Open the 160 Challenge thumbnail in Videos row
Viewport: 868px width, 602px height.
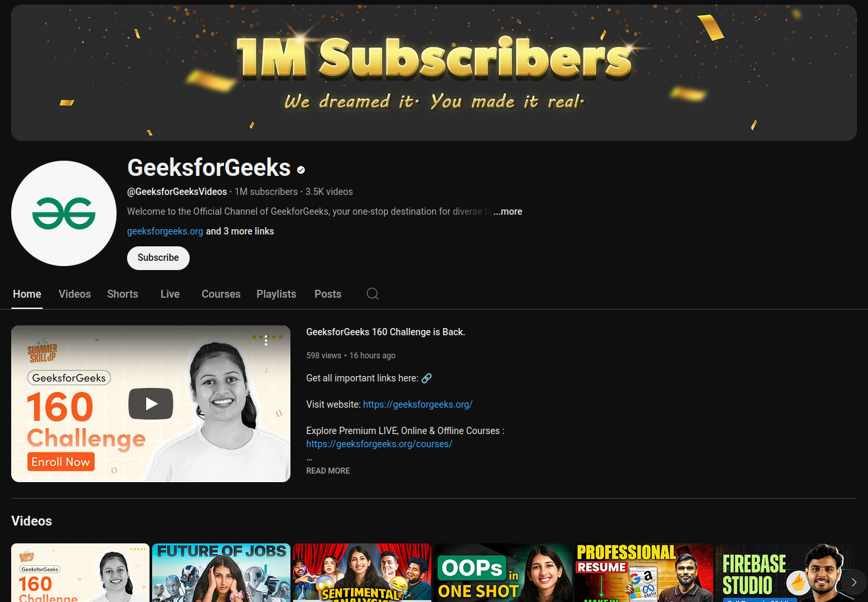[x=80, y=572]
